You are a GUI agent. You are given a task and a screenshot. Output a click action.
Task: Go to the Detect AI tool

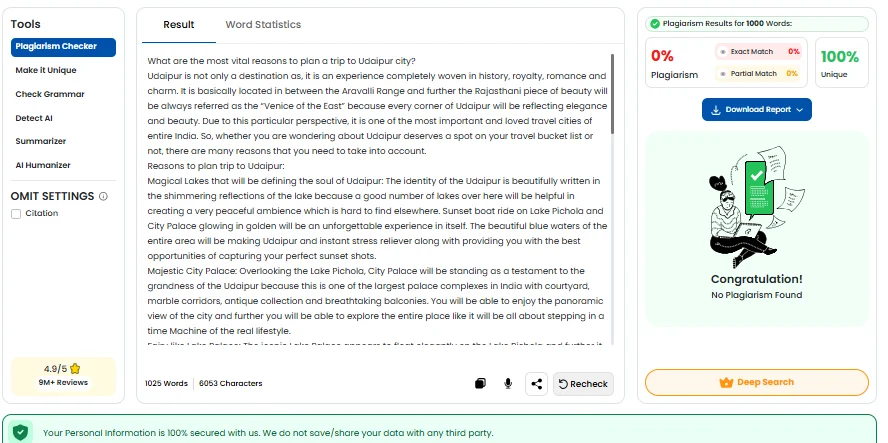click(x=36, y=118)
